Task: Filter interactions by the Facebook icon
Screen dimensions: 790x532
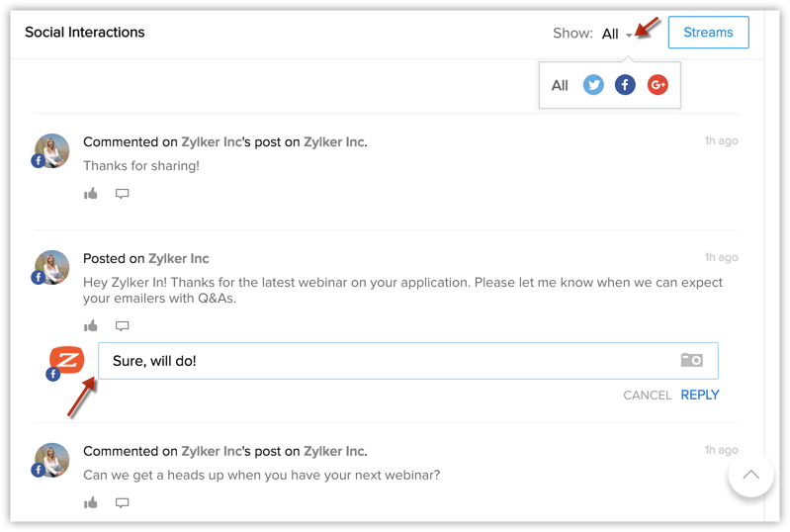Action: [625, 85]
